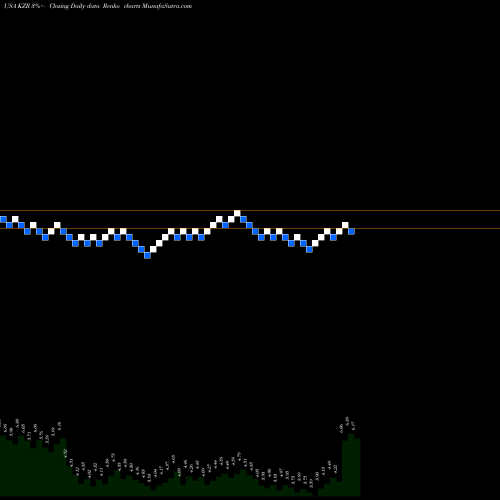Image resolution: width=500 pixels, height=500 pixels.
Task: Click the 'MunafaSutra.com' text in header
Action: click(x=167, y=6)
